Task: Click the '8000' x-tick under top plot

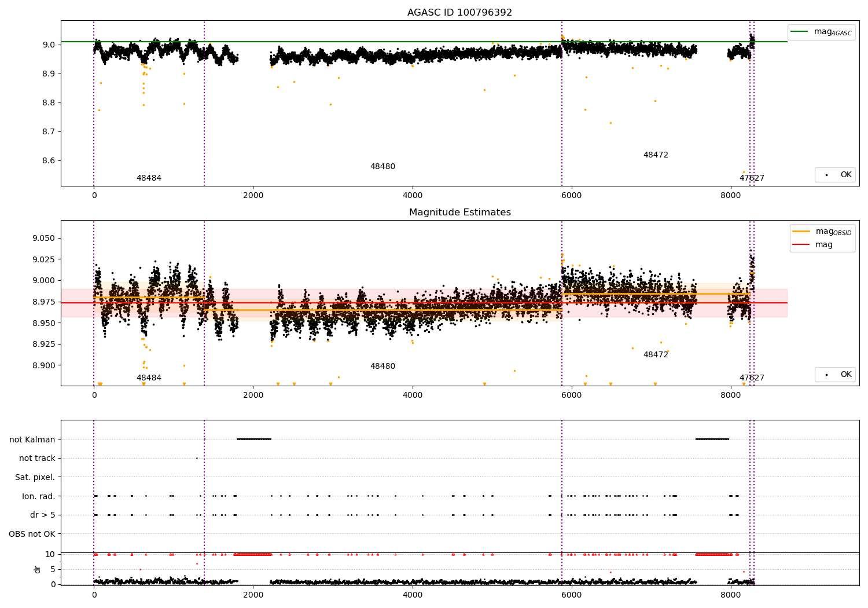Action: coord(731,196)
